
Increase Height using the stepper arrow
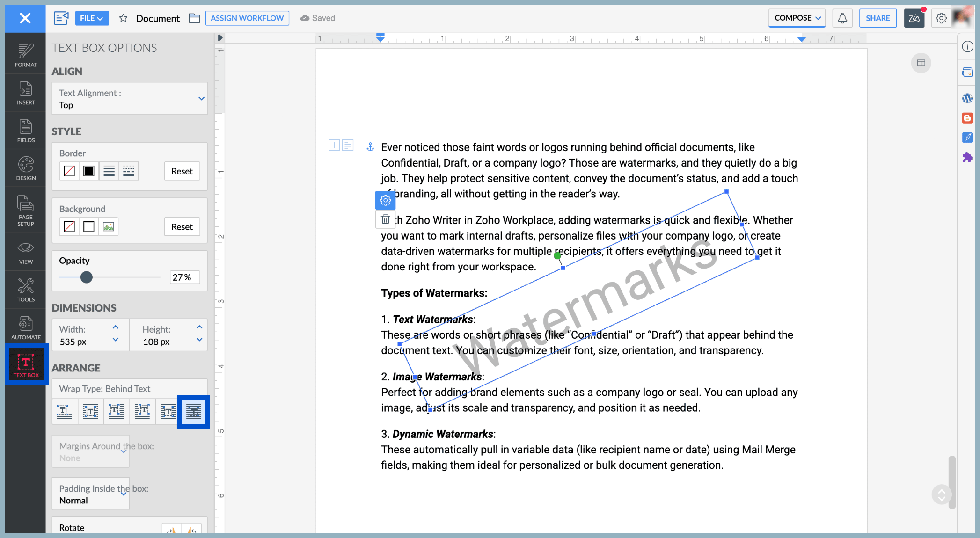coord(199,327)
